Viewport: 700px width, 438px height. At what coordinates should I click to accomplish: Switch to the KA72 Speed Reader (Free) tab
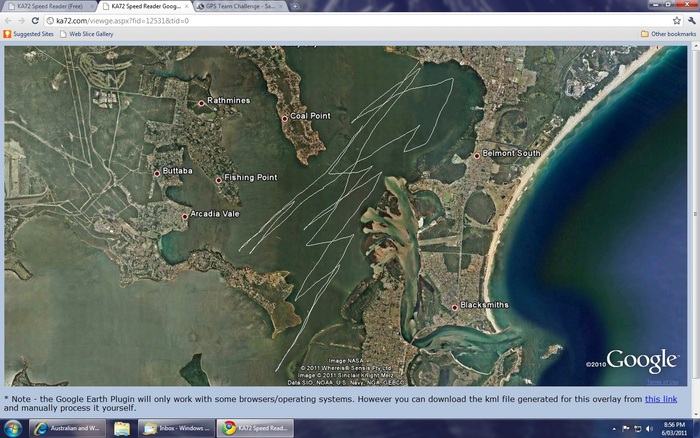(50, 6)
